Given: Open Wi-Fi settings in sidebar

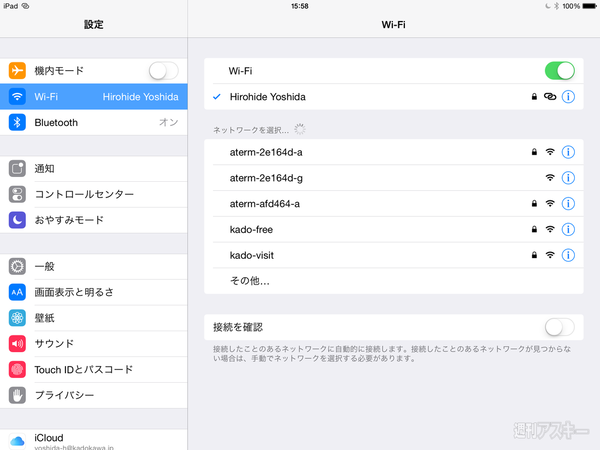Looking at the screenshot, I should tap(94, 97).
